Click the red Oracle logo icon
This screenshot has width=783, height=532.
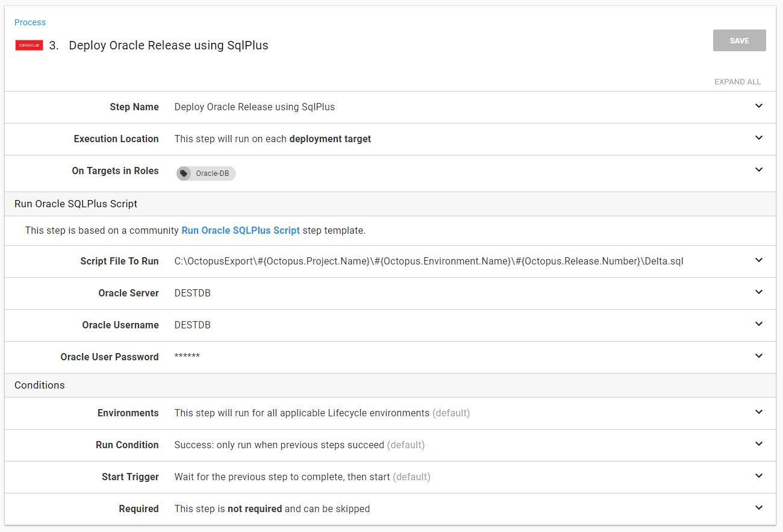[x=29, y=45]
